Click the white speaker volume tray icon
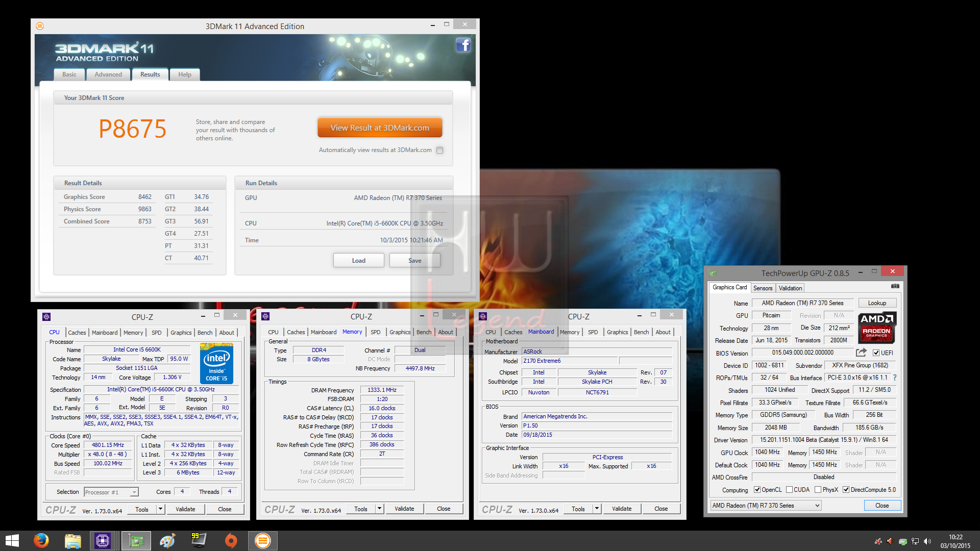 [x=927, y=541]
